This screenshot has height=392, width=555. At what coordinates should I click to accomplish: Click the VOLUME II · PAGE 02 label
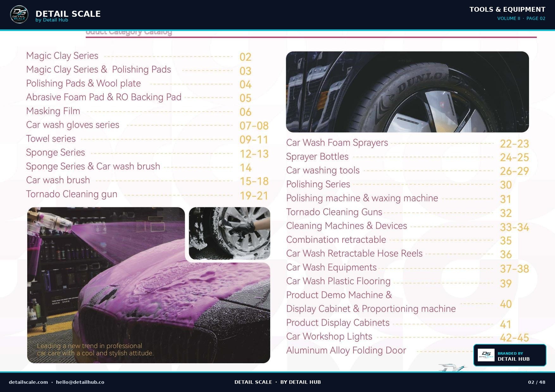[x=521, y=18]
